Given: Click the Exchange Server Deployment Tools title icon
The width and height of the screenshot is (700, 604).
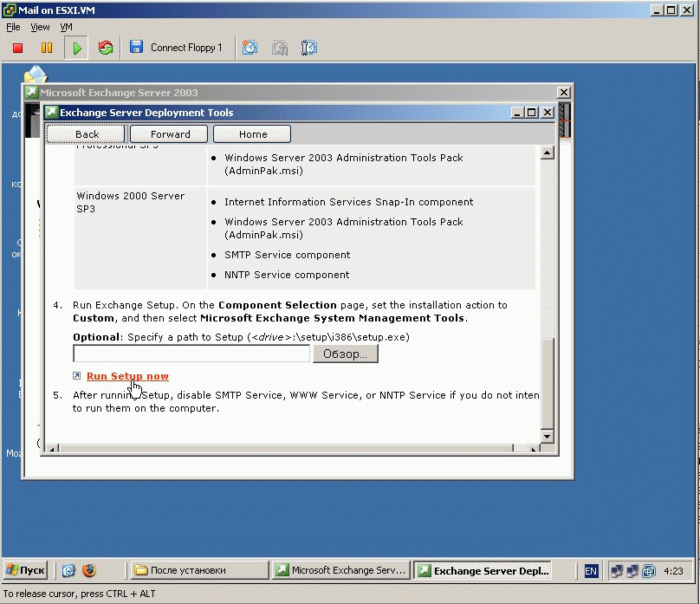Looking at the screenshot, I should pos(52,112).
